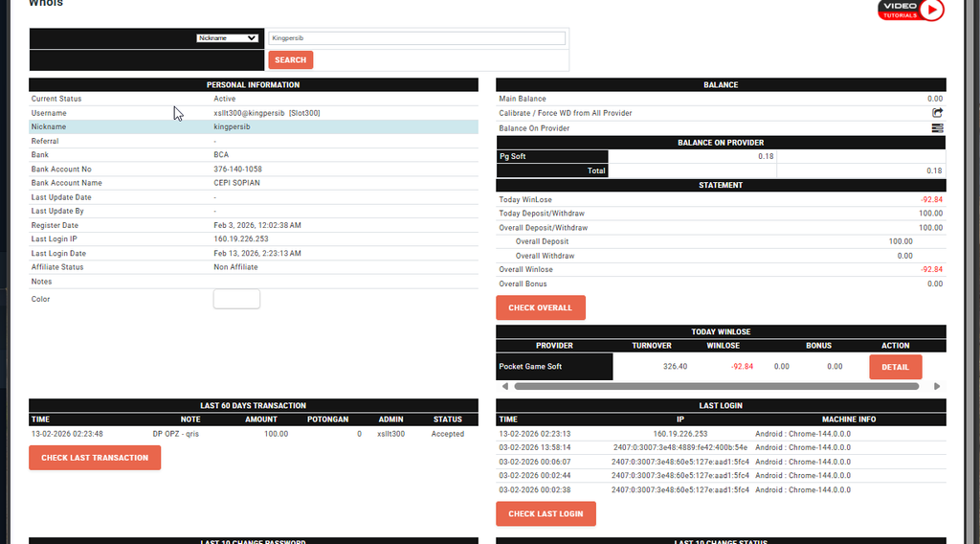Open the Color swatch picker

coord(236,299)
